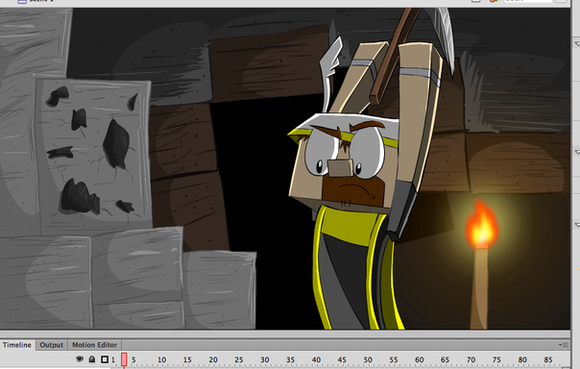Open the Timeline panel options menu icon
580x369 pixels.
tap(563, 345)
